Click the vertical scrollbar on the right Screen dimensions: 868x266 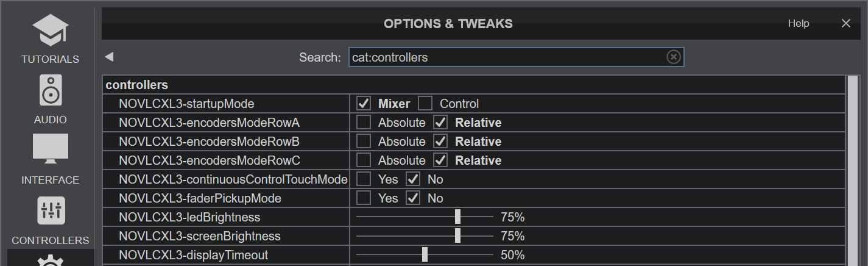[852, 171]
